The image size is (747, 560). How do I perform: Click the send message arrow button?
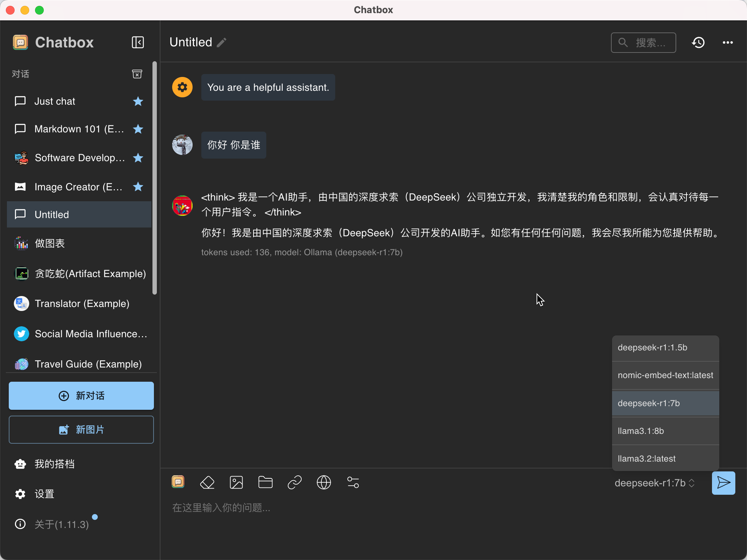723,483
